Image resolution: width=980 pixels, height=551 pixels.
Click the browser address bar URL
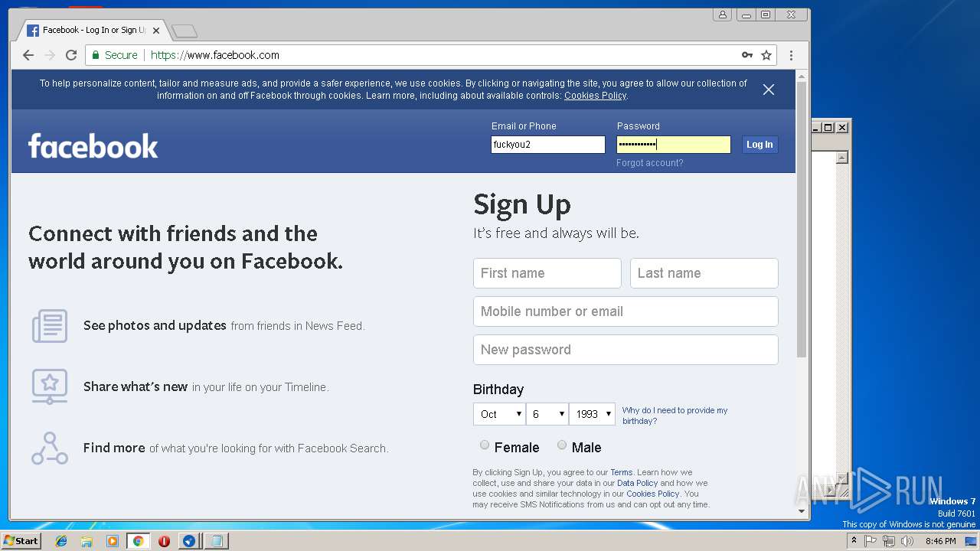(x=215, y=55)
